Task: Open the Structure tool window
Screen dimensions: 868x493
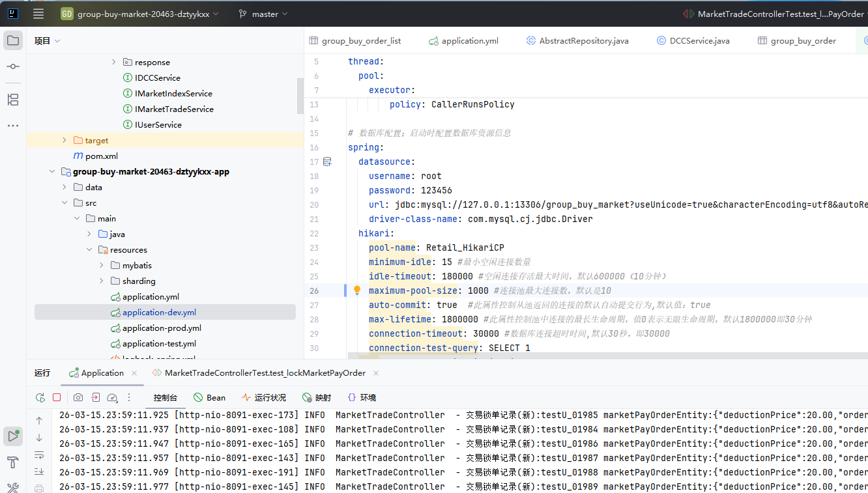Action: click(13, 100)
